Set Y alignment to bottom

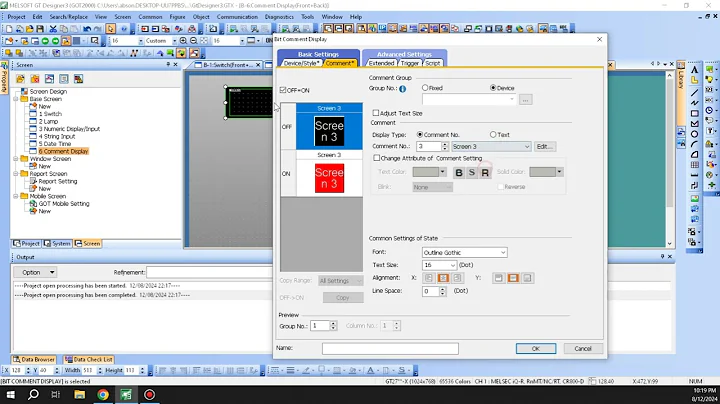click(527, 278)
